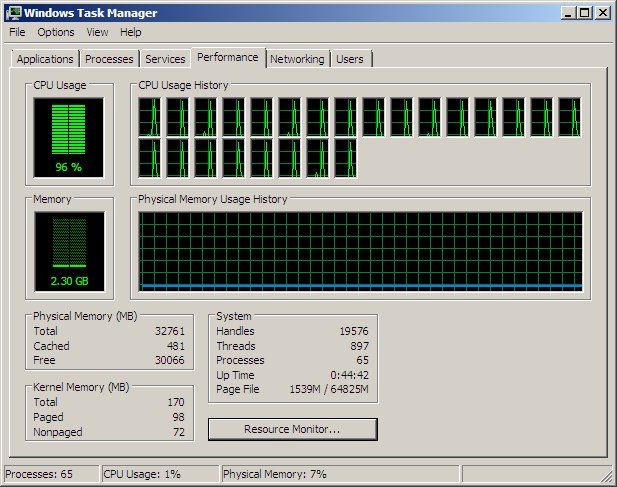Open the File menu
The height and width of the screenshot is (487, 617).
pos(17,32)
